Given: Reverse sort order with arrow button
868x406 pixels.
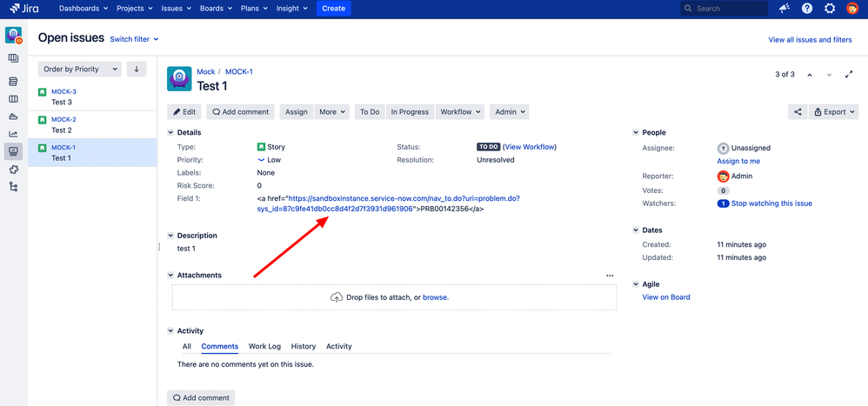Looking at the screenshot, I should [137, 70].
